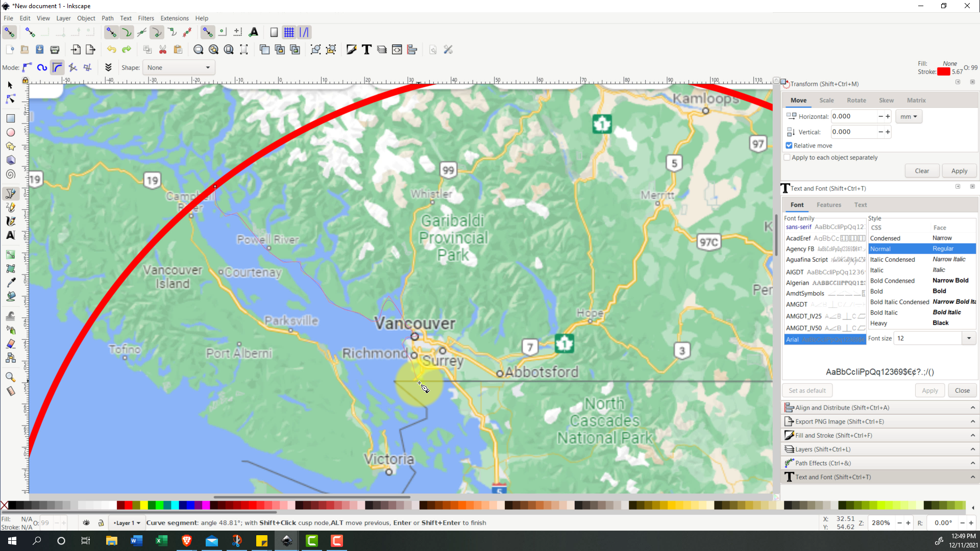This screenshot has width=980, height=551.
Task: Select the Spiral tool
Action: [x=10, y=174]
